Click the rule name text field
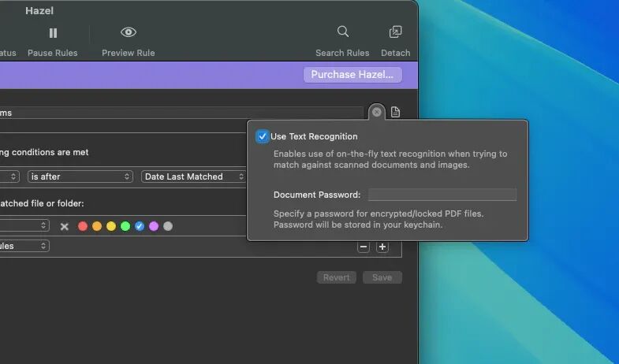This screenshot has height=364, width=619. [x=181, y=113]
